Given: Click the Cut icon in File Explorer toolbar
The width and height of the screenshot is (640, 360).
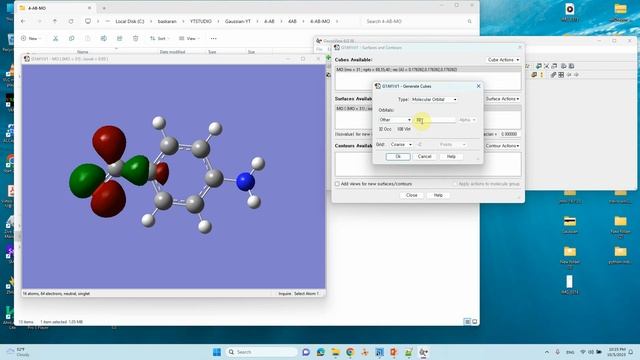Looking at the screenshot, I should [56, 38].
